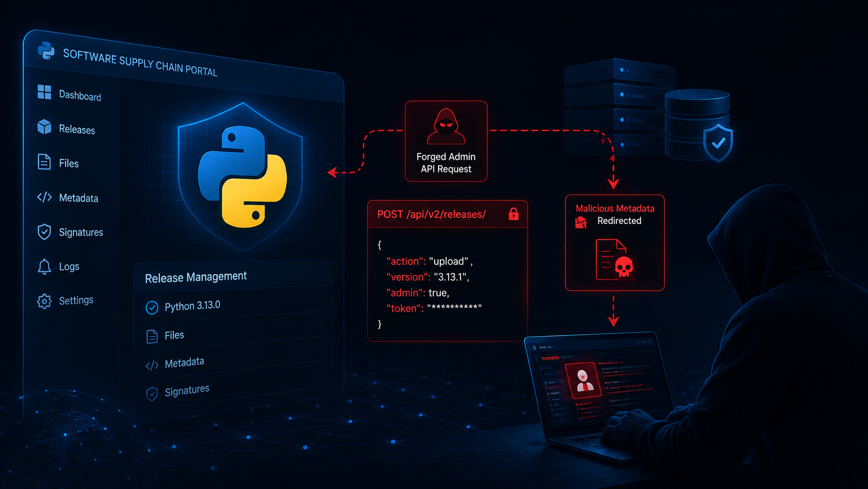Image resolution: width=868 pixels, height=489 pixels.
Task: Click the Malicious Metadata title
Action: pyautogui.click(x=615, y=208)
